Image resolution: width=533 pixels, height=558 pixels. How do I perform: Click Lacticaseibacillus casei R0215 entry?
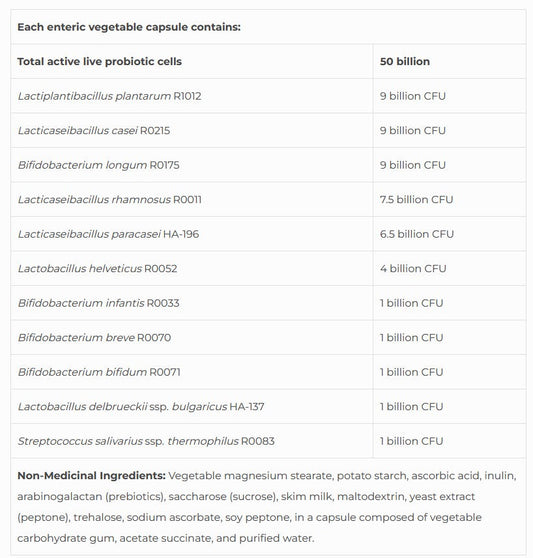(94, 131)
